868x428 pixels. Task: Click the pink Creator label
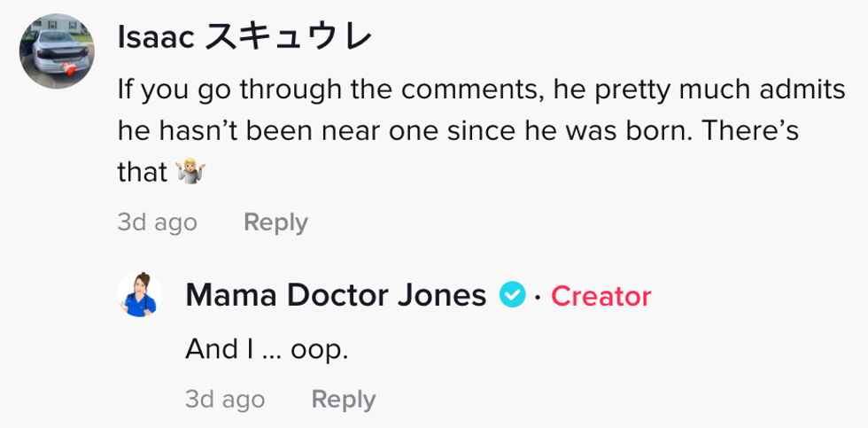tap(601, 296)
